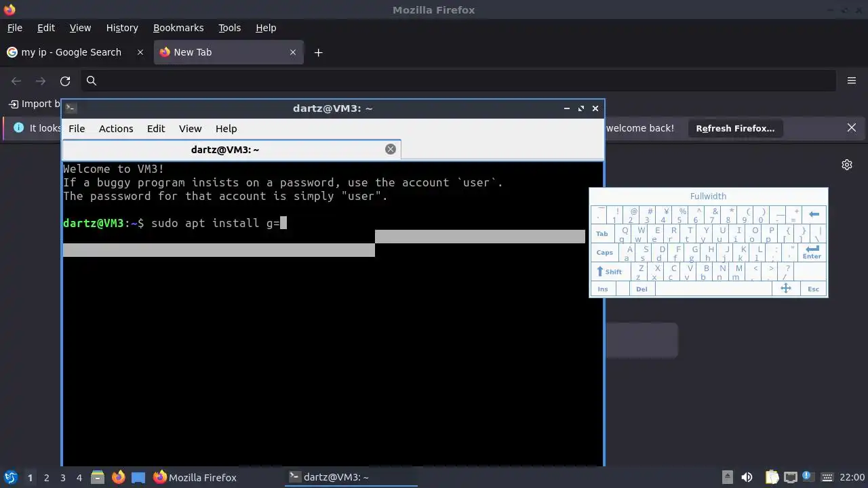The image size is (868, 488).
Task: Switch to workspace 1 in taskbar pager
Action: click(30, 477)
